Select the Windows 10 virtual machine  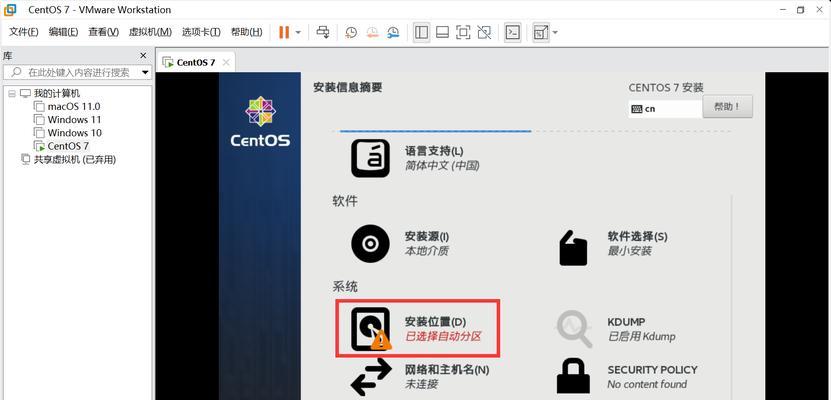pyautogui.click(x=75, y=133)
